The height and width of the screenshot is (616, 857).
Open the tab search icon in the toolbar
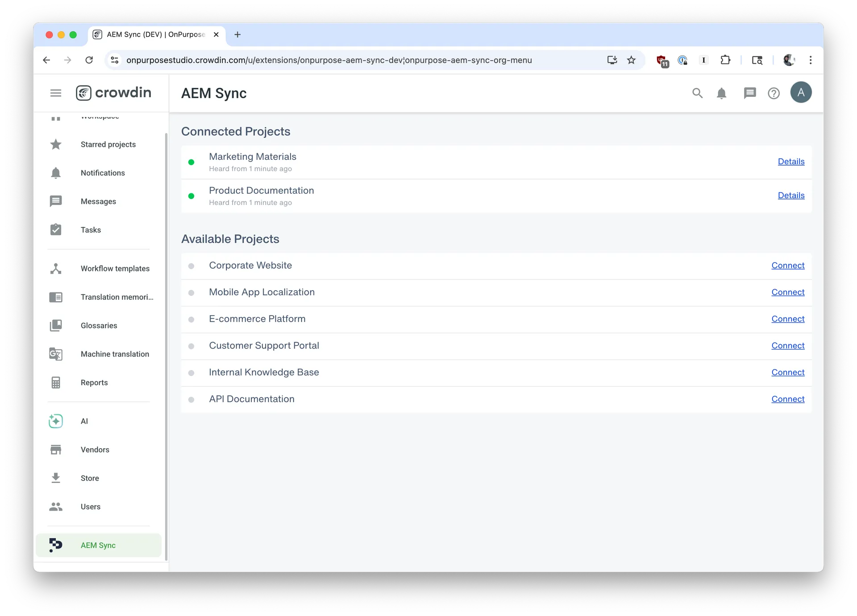tap(757, 60)
